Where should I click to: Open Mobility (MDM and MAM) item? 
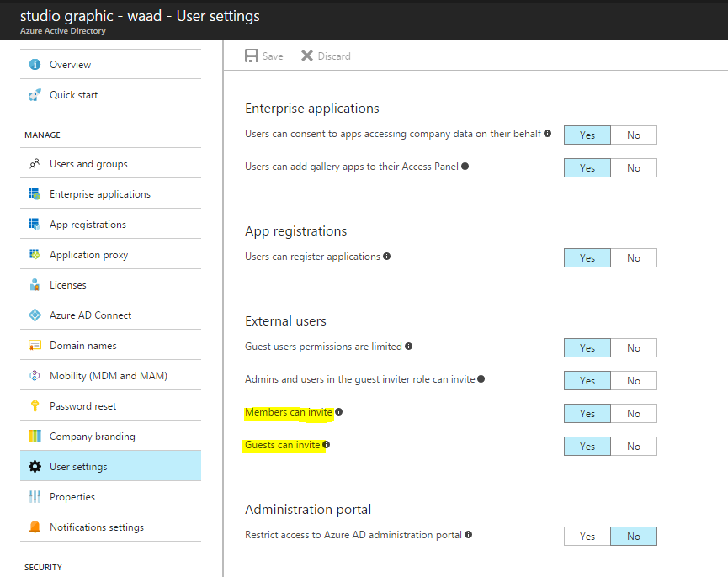(x=110, y=376)
